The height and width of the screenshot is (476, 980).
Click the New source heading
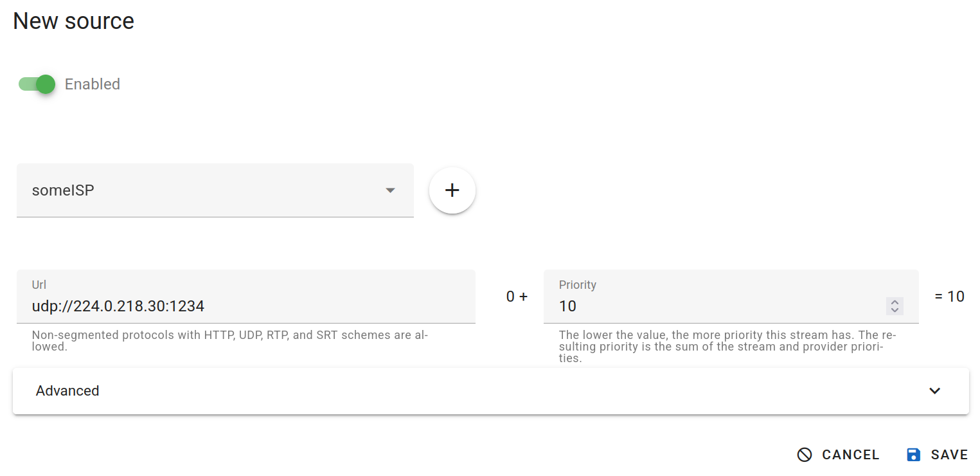(x=74, y=21)
